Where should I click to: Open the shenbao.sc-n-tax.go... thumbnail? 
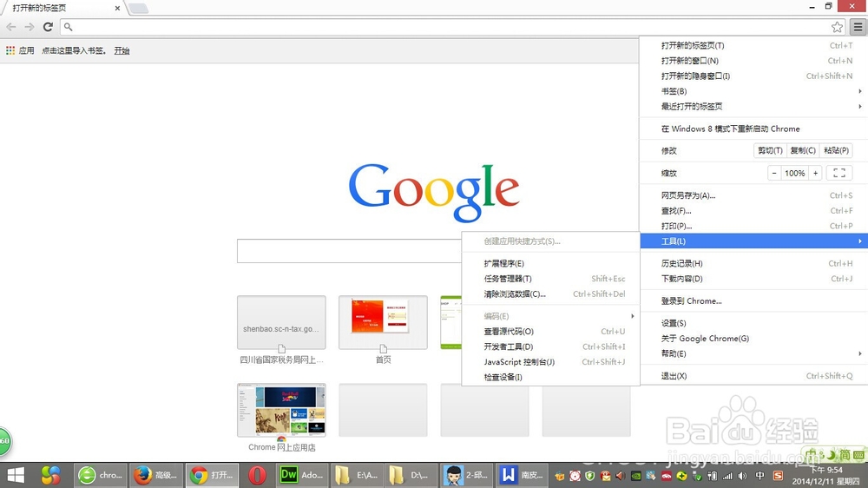pyautogui.click(x=281, y=322)
